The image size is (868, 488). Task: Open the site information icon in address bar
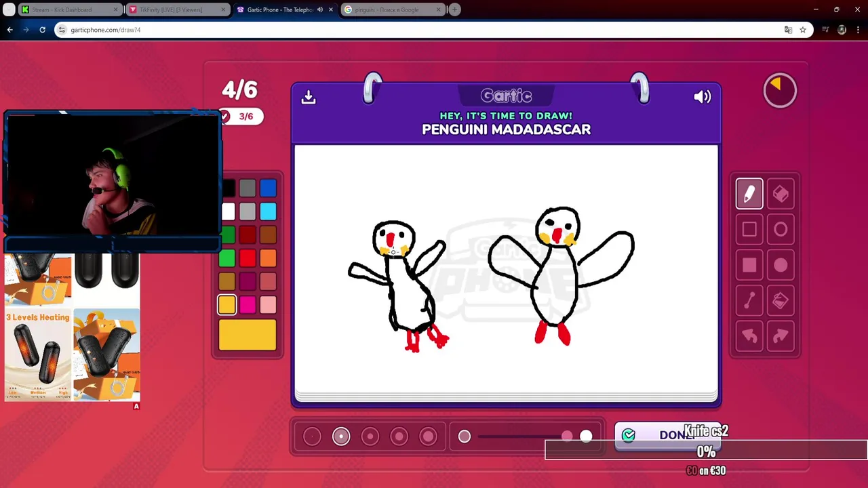point(62,30)
